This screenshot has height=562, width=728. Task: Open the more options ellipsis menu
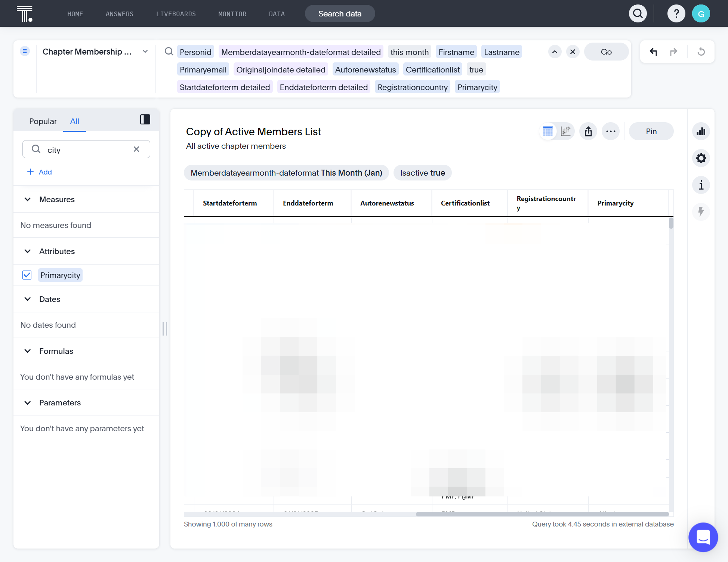click(x=611, y=131)
